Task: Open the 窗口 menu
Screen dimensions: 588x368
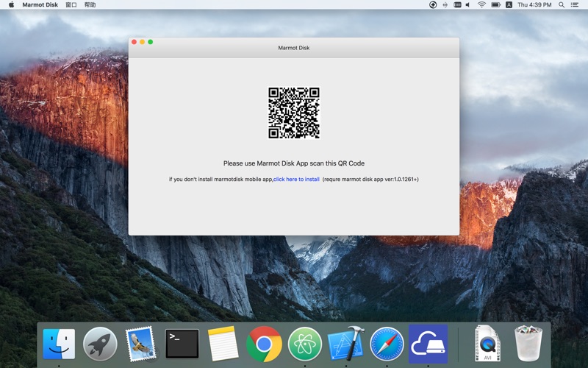Action: [x=71, y=4]
